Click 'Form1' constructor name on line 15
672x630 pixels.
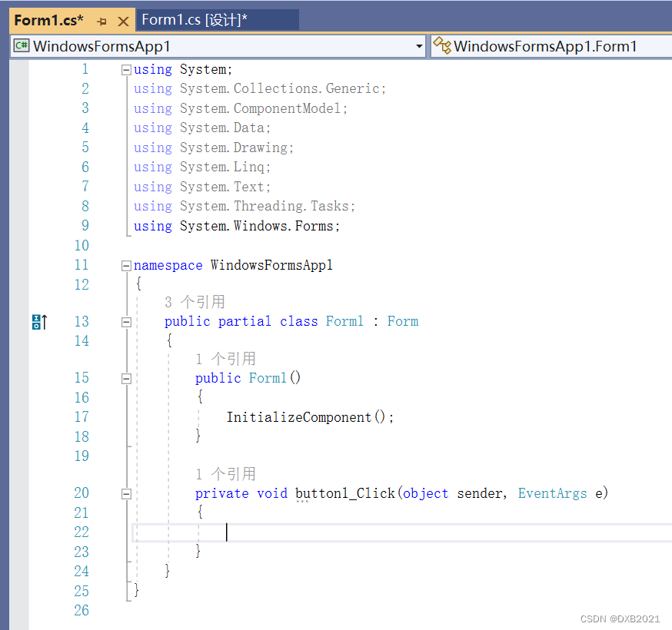[268, 378]
